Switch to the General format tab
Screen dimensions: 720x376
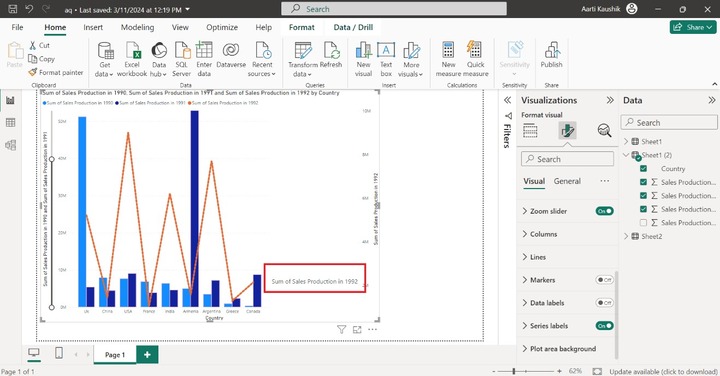point(567,181)
